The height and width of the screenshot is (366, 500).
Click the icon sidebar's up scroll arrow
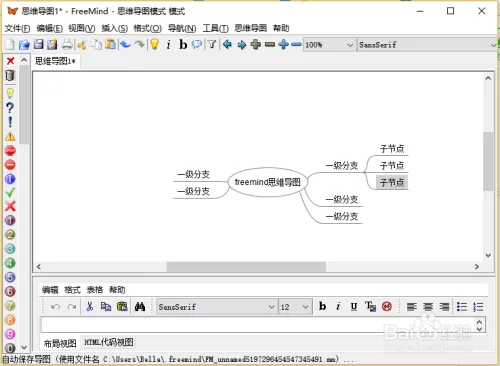point(24,60)
